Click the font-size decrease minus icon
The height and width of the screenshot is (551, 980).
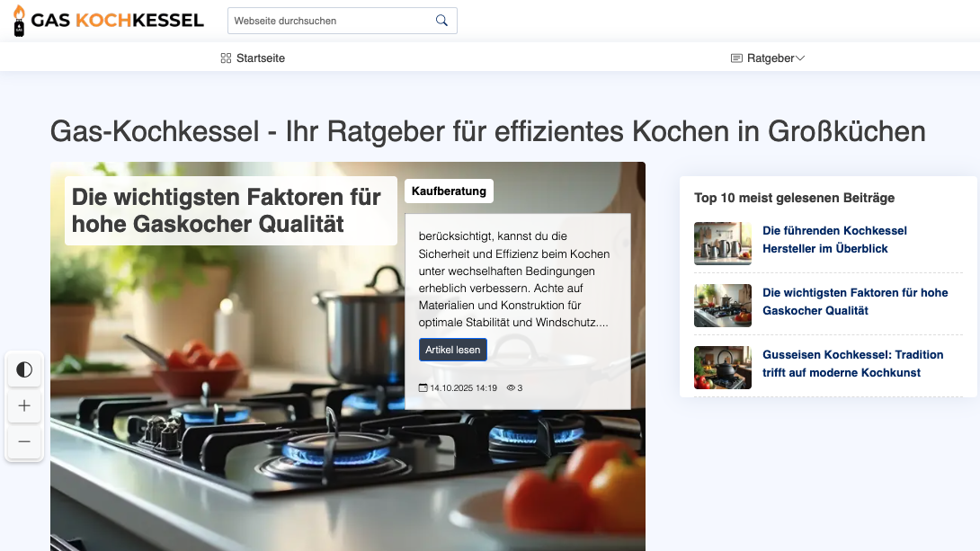coord(24,441)
